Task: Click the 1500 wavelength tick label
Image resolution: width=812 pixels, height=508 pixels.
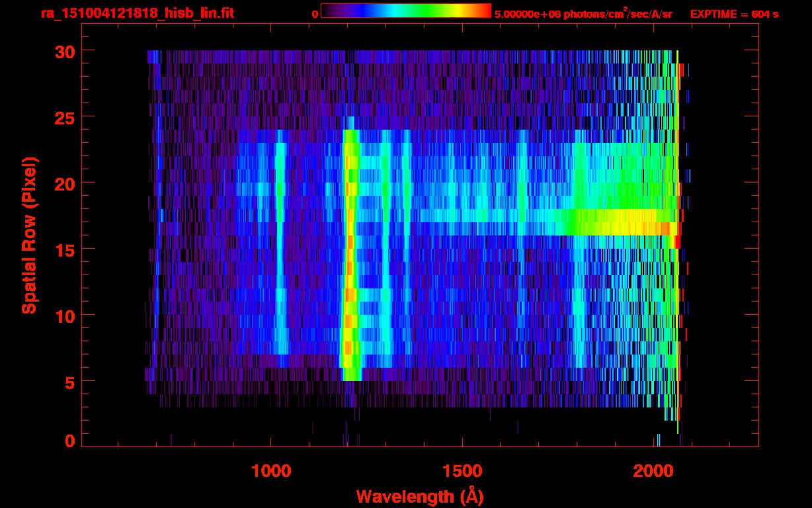Action: point(462,470)
